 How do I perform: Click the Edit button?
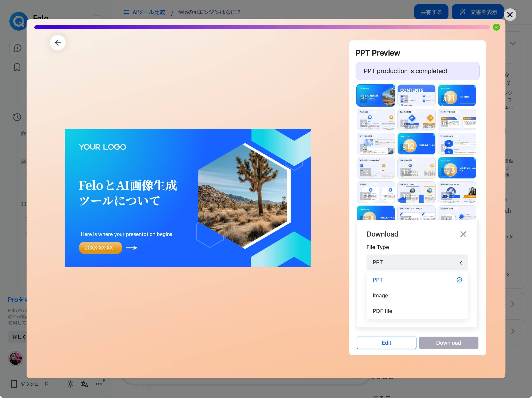coord(386,343)
